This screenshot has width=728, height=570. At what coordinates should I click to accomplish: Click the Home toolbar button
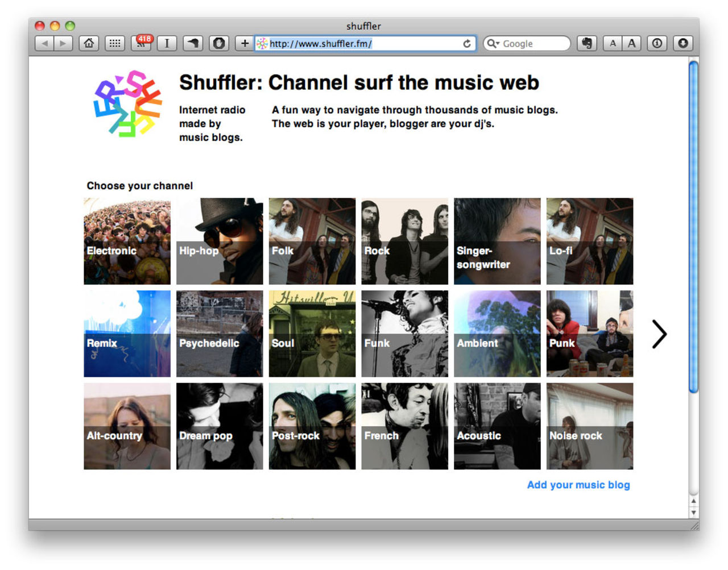pyautogui.click(x=89, y=43)
